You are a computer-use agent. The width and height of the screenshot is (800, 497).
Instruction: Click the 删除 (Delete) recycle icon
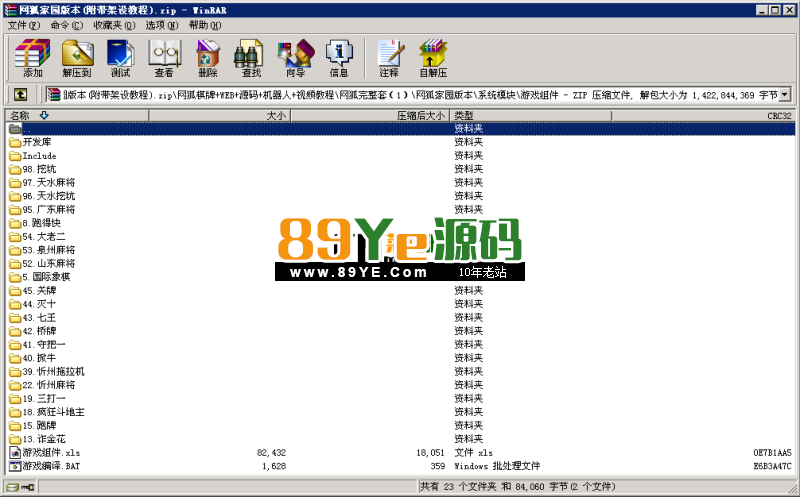coord(208,58)
